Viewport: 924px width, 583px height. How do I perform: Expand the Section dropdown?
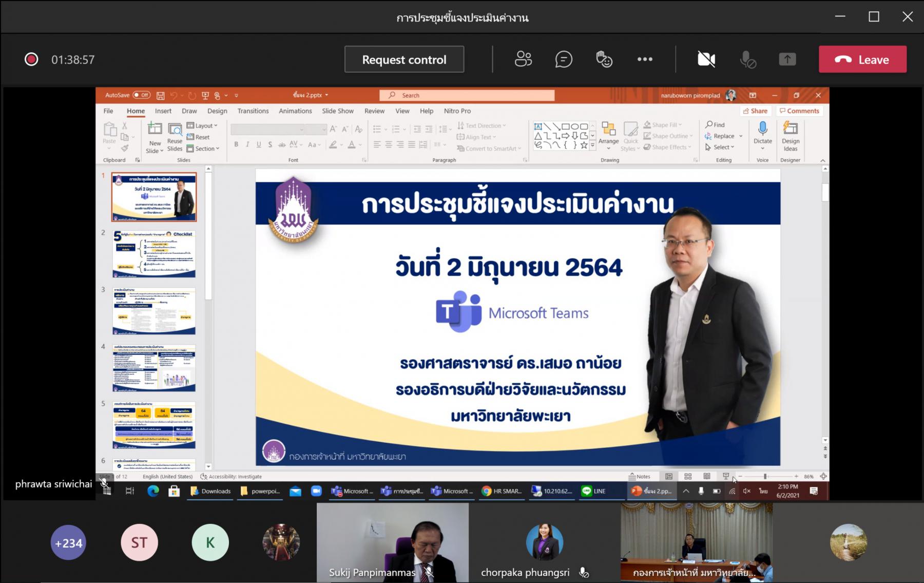click(203, 148)
